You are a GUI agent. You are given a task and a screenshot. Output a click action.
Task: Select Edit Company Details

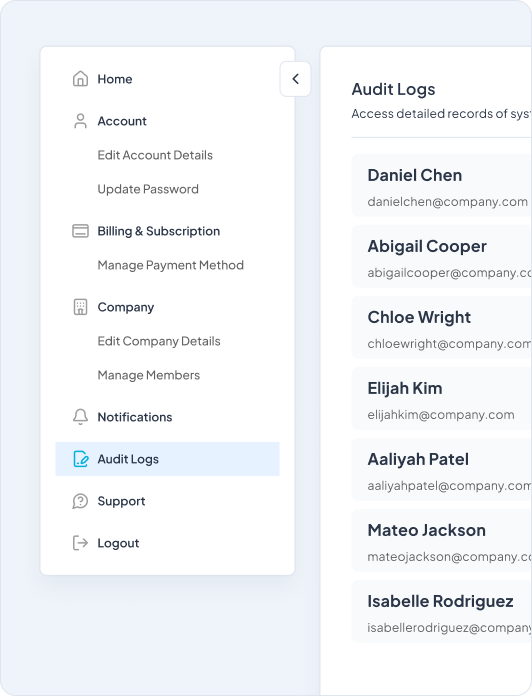point(159,341)
